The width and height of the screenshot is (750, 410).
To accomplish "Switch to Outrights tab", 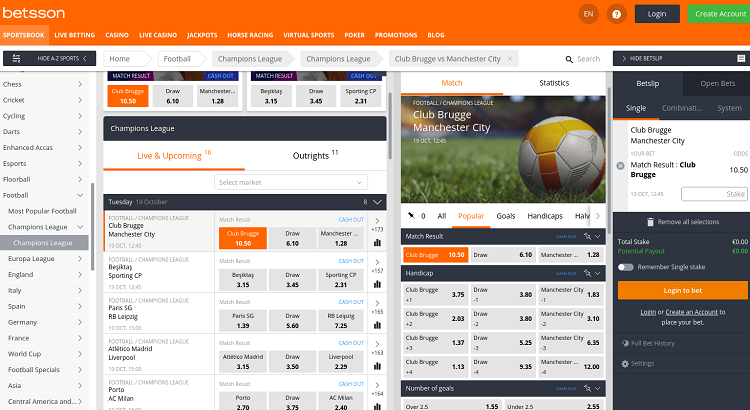I will coord(315,155).
